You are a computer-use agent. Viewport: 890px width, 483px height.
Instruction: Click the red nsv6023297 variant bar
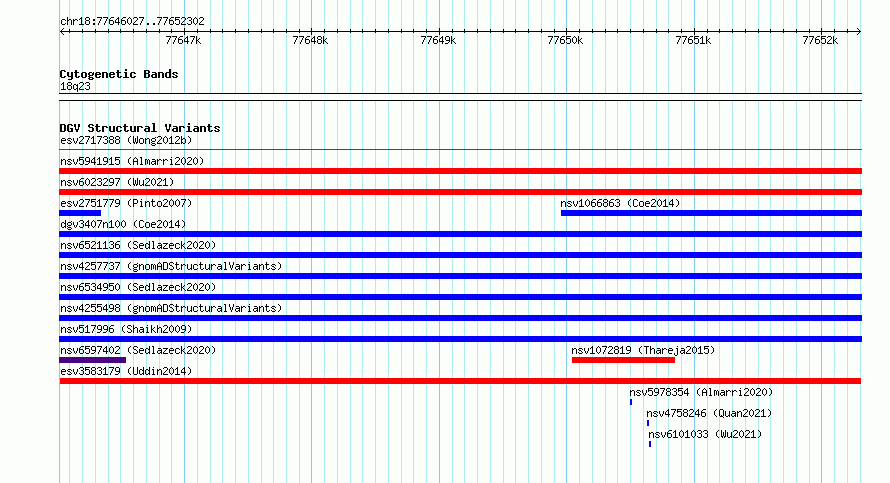[x=460, y=192]
